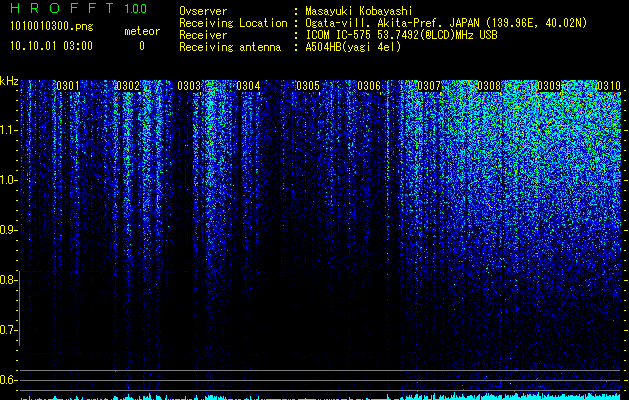Click the ICOM IC-575 receiver value
Screen dimensions: 629x400
pyautogui.click(x=401, y=35)
